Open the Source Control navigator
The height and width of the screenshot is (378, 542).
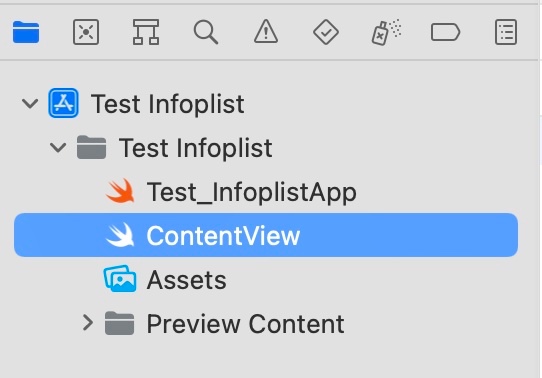tap(86, 32)
